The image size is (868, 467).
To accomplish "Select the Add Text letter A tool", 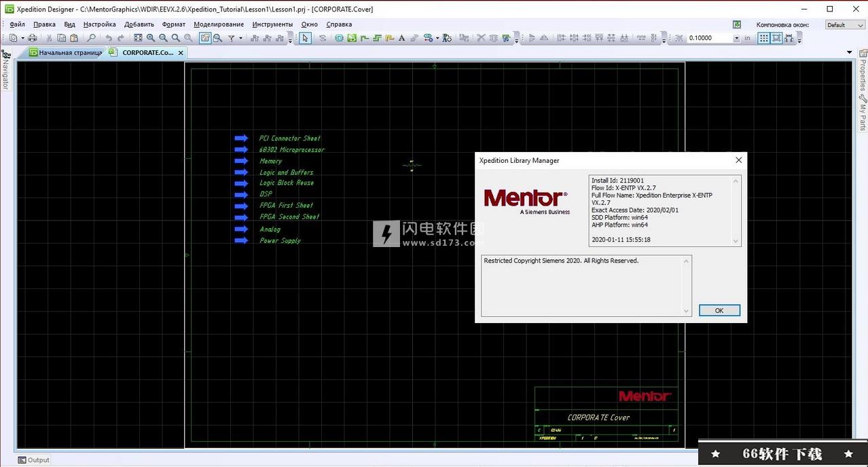I will click(401, 38).
